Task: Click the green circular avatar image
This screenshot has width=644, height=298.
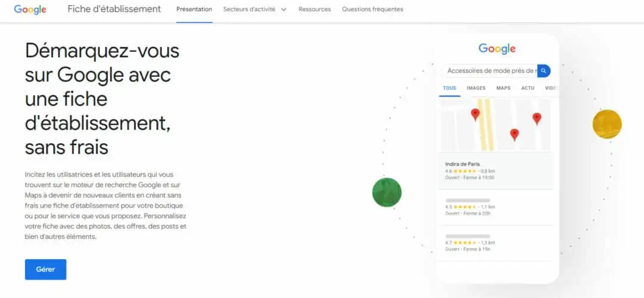Action: pos(387,193)
